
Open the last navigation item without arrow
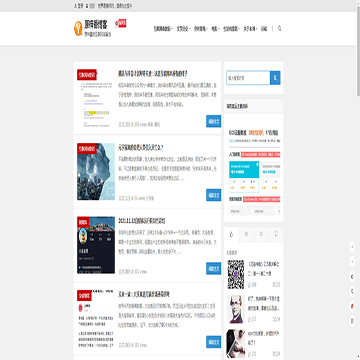[264, 29]
